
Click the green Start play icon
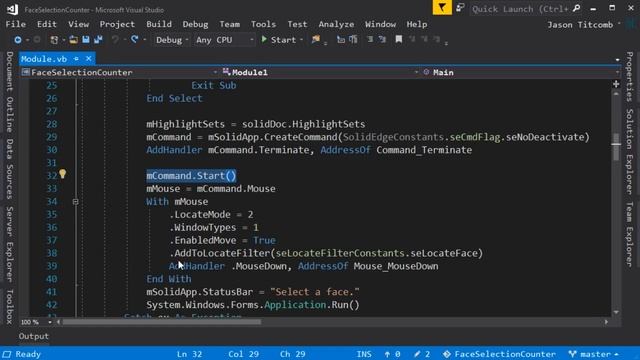264,39
